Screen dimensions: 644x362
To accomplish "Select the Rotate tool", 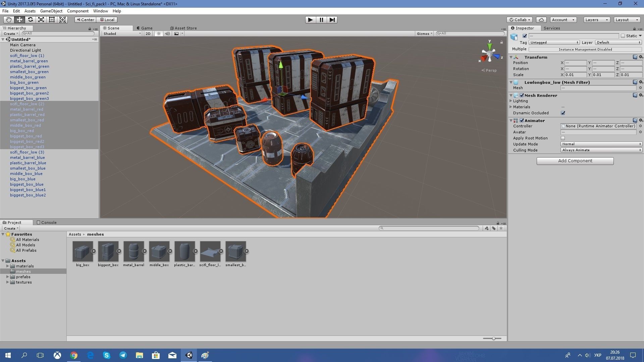I will 30,20.
